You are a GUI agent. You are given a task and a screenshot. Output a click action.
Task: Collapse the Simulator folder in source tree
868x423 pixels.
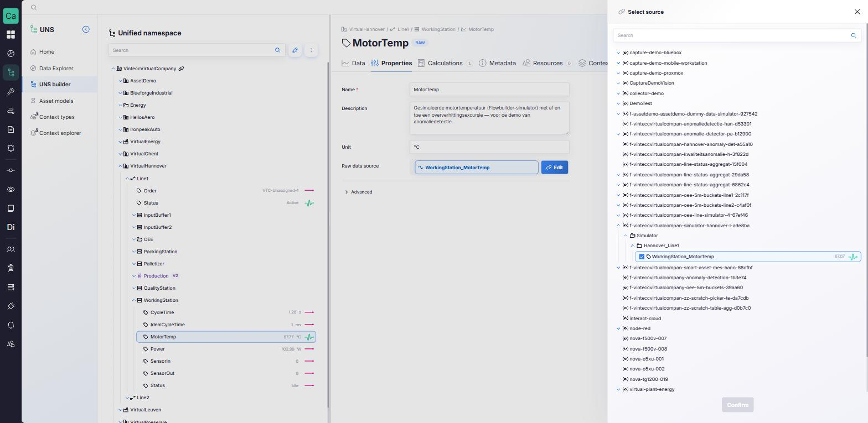coord(626,236)
